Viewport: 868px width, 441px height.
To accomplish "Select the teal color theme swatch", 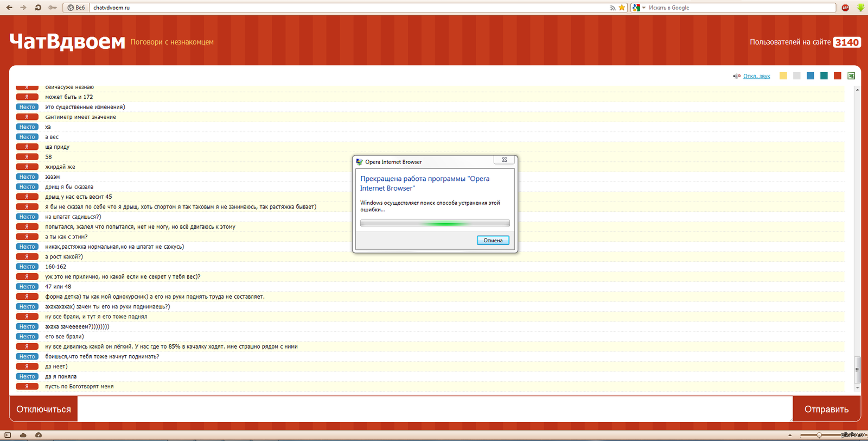I will [x=824, y=76].
